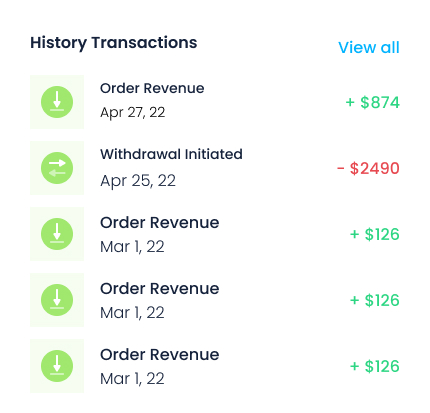
Task: Click the fourth row's Order Revenue title
Action: pyautogui.click(x=160, y=289)
